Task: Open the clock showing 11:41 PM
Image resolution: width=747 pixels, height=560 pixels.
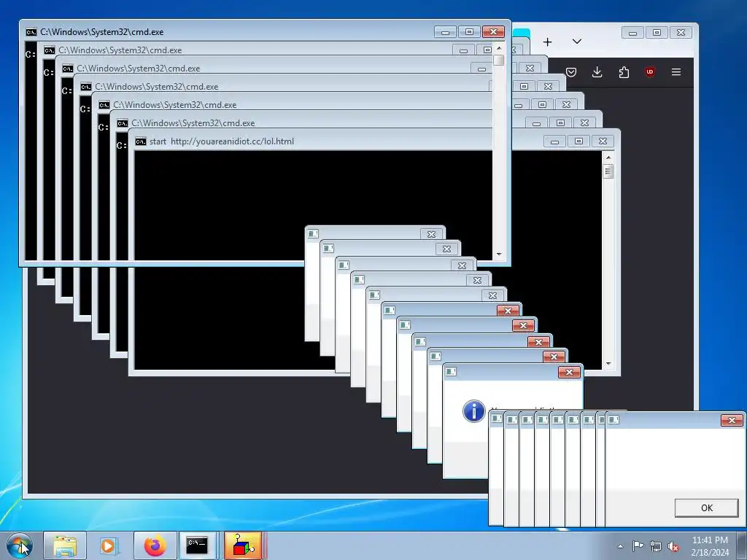Action: pos(710,545)
